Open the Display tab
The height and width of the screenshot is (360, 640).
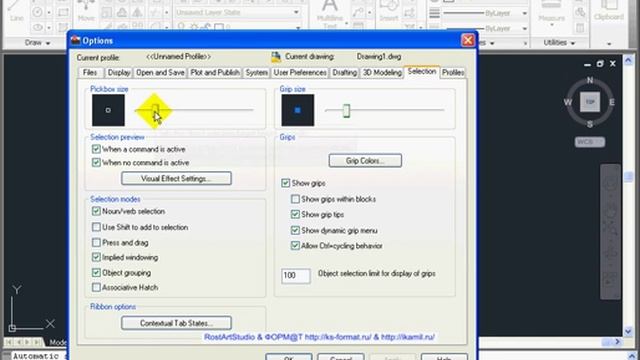(118, 73)
